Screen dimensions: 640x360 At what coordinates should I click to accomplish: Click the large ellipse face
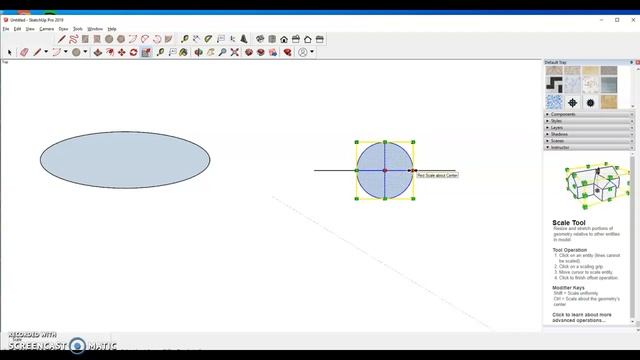[125, 160]
